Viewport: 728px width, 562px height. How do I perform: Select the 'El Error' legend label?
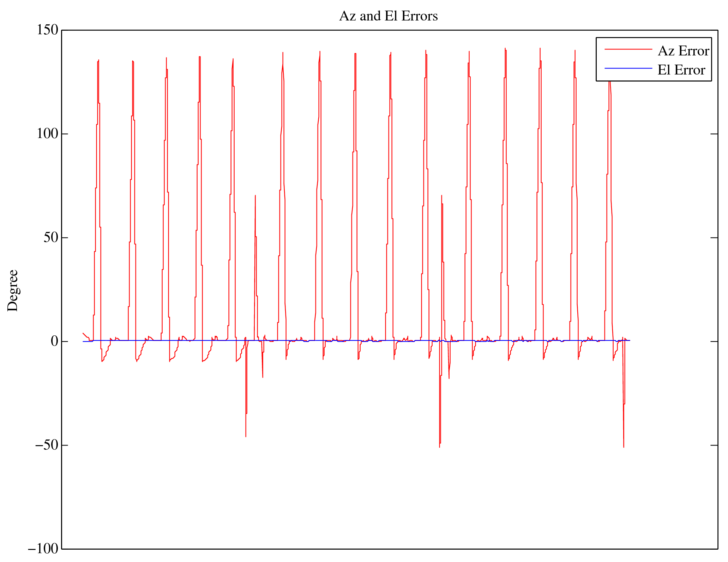[x=681, y=70]
